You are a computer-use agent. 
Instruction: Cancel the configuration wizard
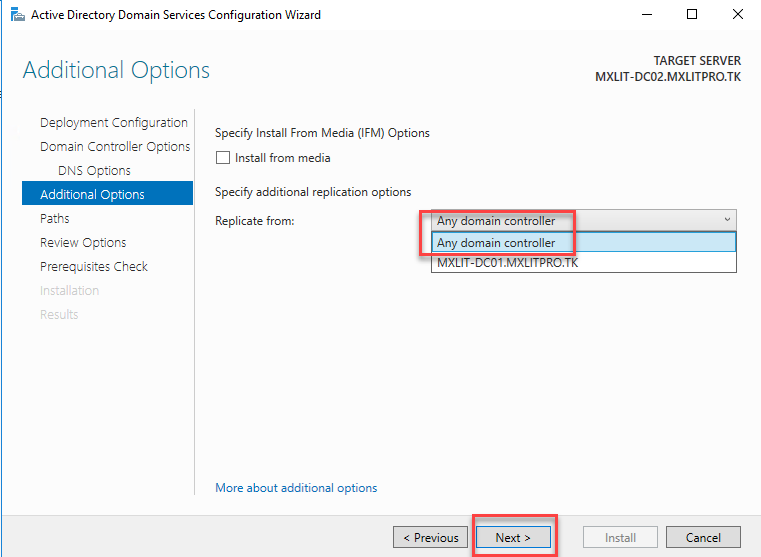(x=703, y=537)
